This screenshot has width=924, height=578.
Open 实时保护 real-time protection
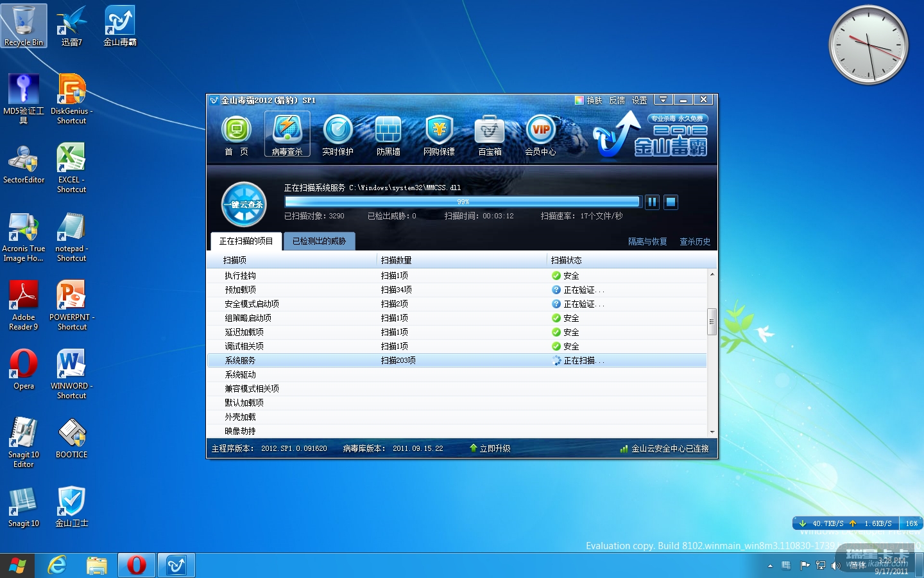[x=338, y=135]
